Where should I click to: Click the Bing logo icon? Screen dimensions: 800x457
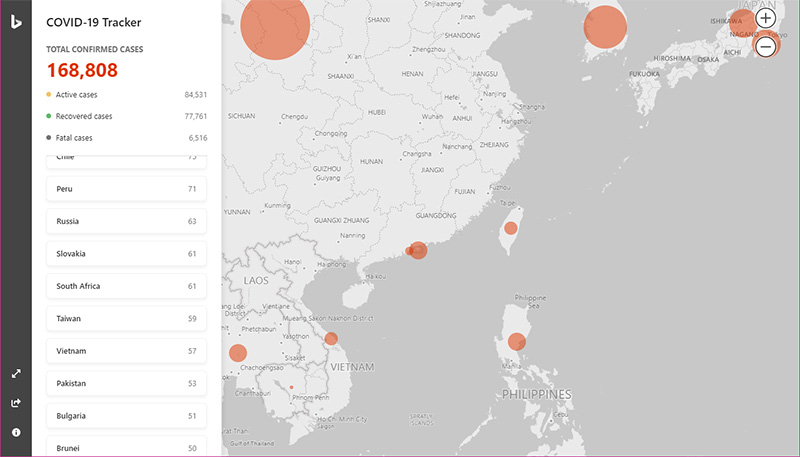pos(16,21)
